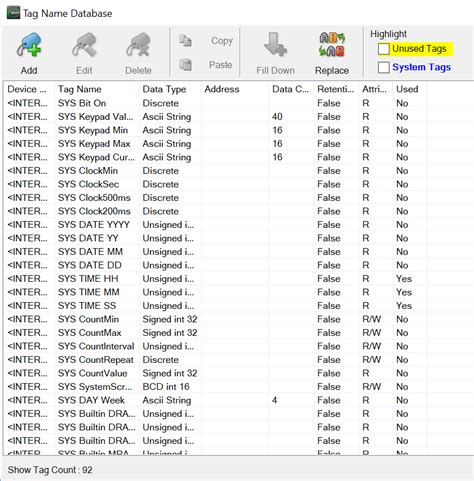
Task: Click data count 40 in Keypad Val row
Action: (277, 117)
